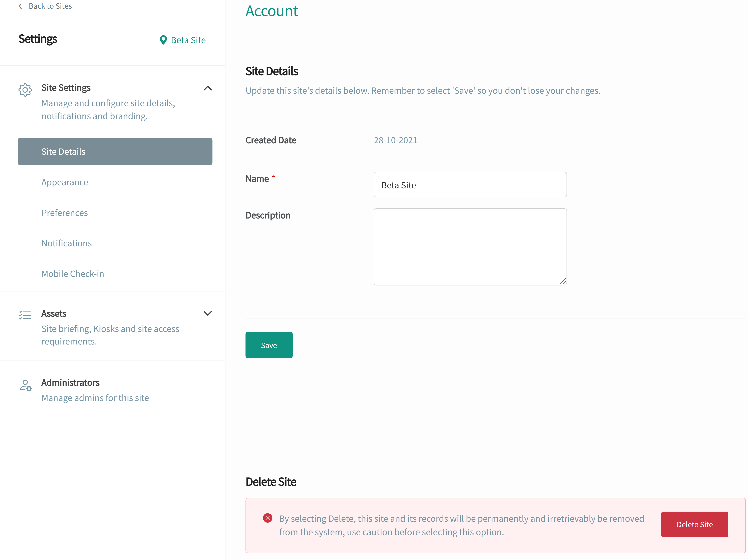Click 'Manage admins for this site' text

95,398
